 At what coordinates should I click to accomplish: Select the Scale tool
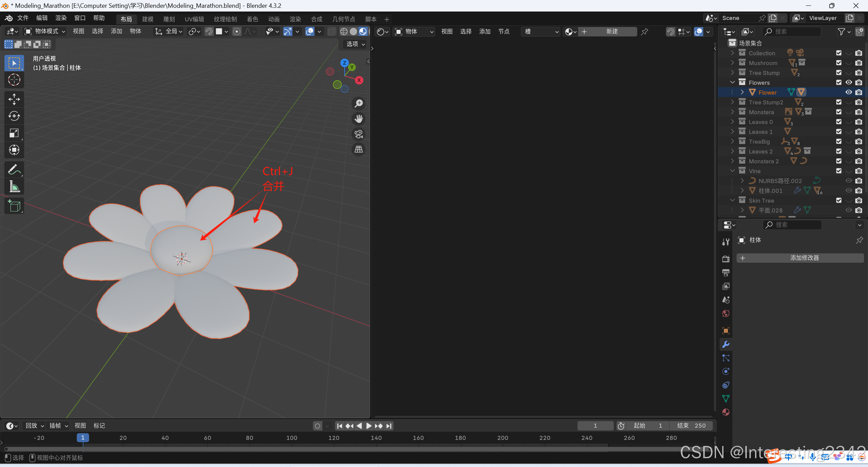(x=14, y=133)
